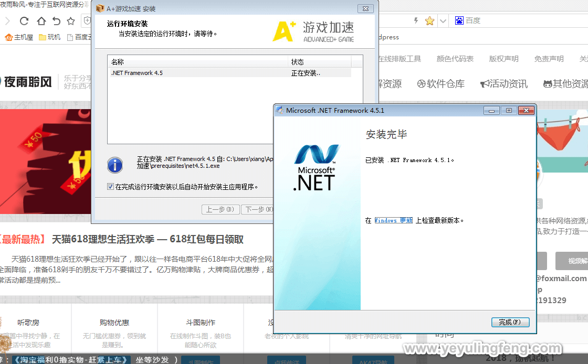Click the blue info icon in installer
The height and width of the screenshot is (364, 588).
[x=115, y=165]
